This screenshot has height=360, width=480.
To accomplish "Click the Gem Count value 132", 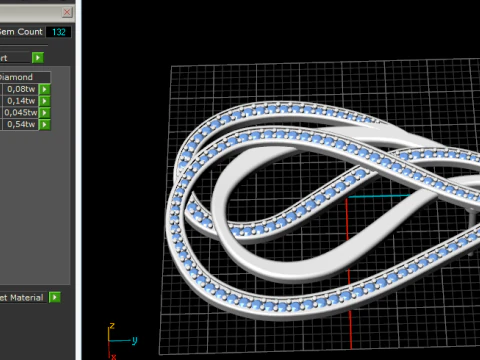I will pyautogui.click(x=59, y=32).
